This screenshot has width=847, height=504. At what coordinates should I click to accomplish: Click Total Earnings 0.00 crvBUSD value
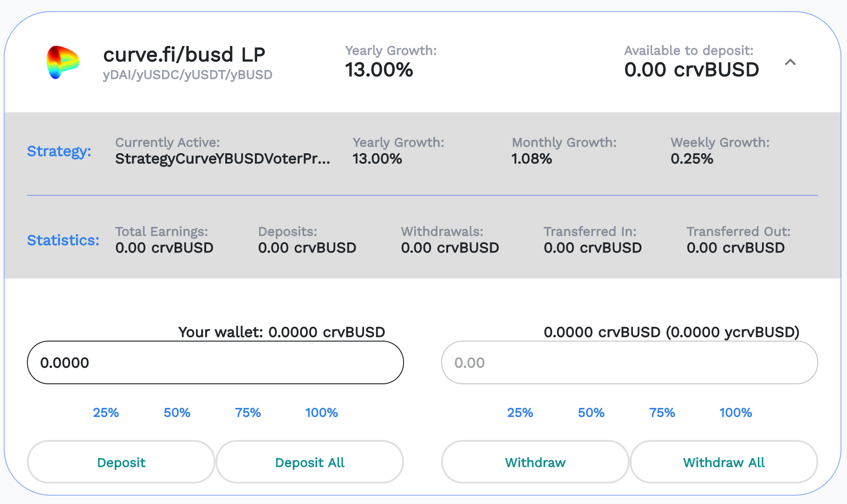pyautogui.click(x=164, y=248)
